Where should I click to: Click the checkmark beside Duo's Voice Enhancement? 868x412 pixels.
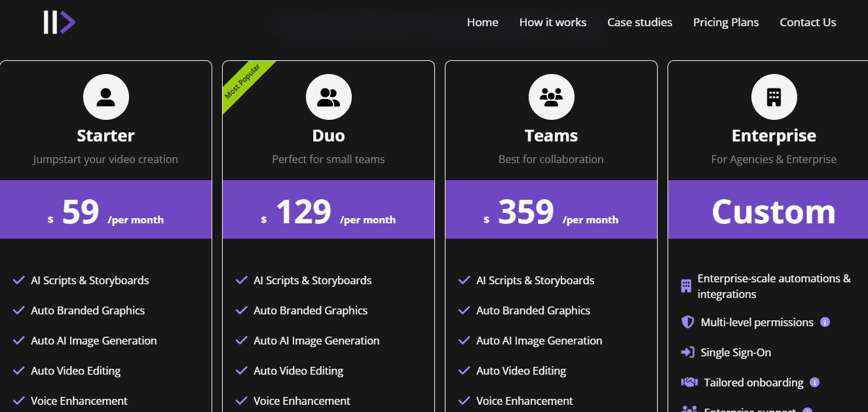pos(241,400)
